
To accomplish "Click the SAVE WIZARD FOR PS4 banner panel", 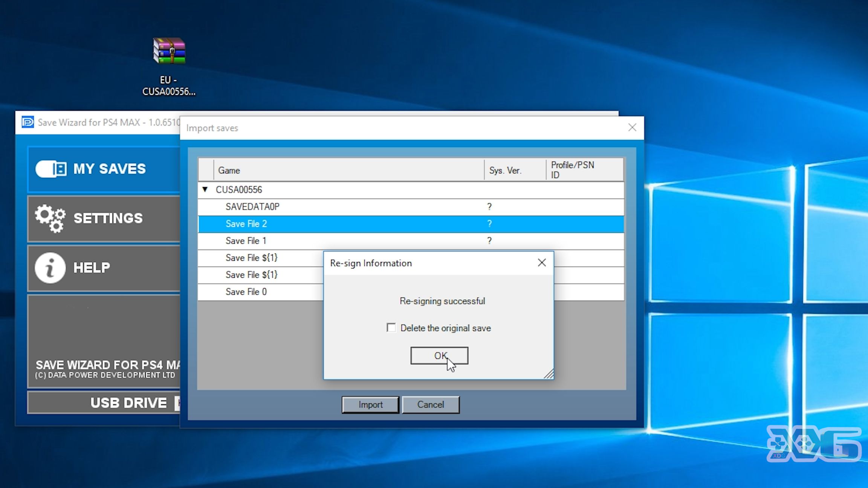I will tap(104, 341).
